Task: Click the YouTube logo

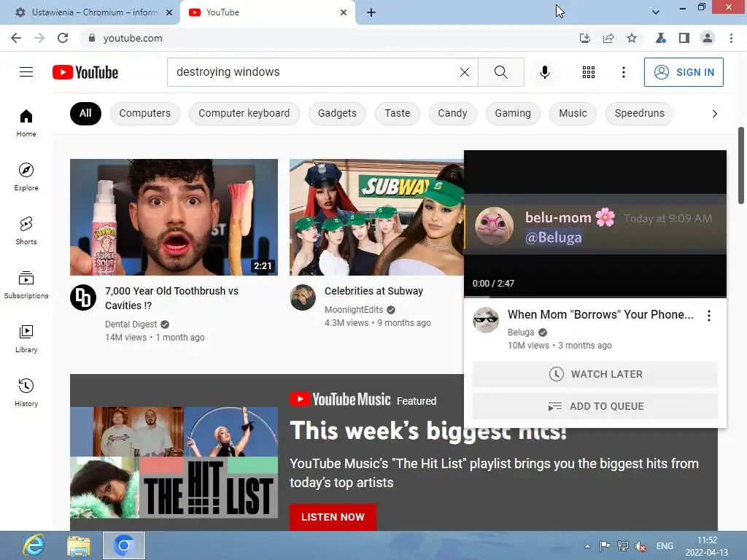Action: click(85, 72)
